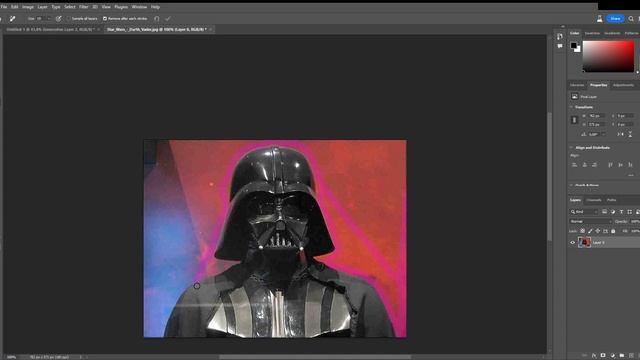
Task: Open the brush size dropdown arrow
Action: [x=49, y=19]
